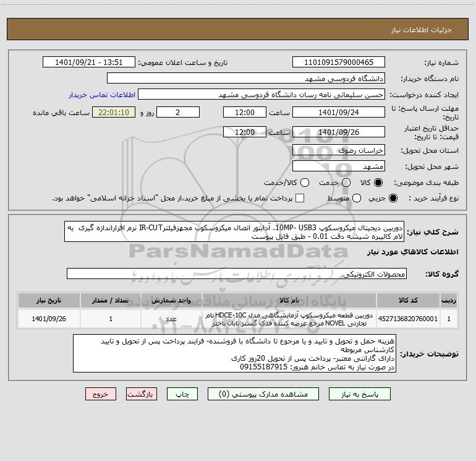Screen dimensions: 476x461
Task: Select the کالا radio button
Action: pyautogui.click(x=378, y=183)
